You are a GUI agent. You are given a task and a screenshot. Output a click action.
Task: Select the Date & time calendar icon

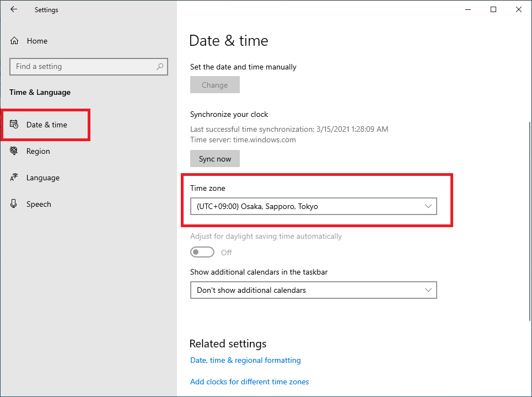(14, 124)
